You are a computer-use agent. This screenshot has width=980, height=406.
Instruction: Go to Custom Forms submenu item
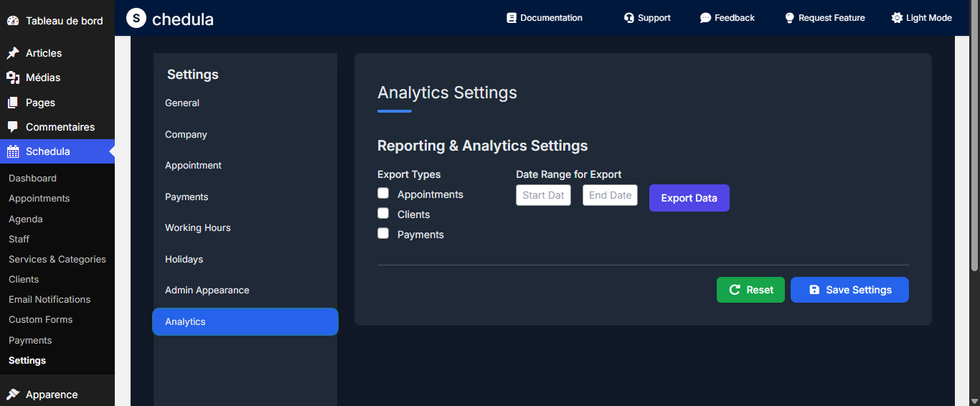pyautogui.click(x=57, y=319)
